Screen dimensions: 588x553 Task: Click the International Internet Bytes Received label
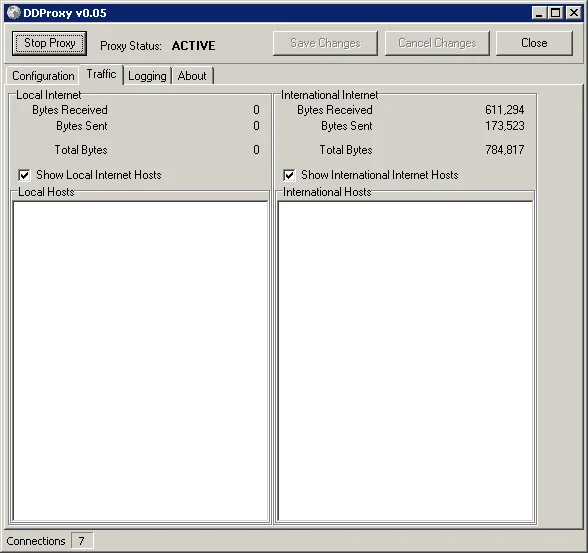click(335, 110)
